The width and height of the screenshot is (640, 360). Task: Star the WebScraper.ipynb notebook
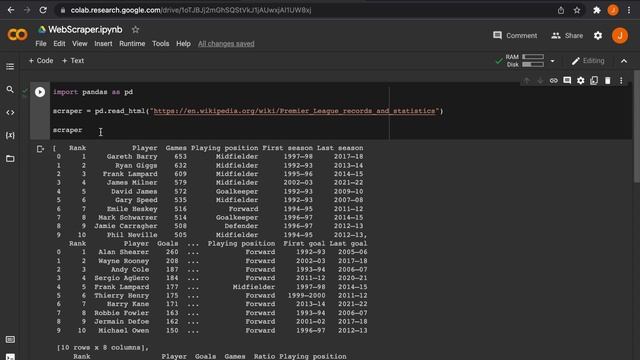tap(136, 30)
